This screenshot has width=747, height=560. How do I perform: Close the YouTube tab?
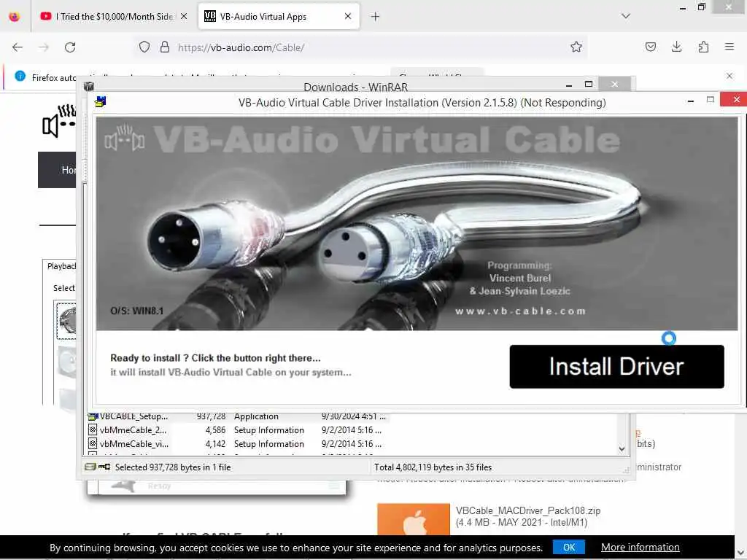click(x=184, y=16)
